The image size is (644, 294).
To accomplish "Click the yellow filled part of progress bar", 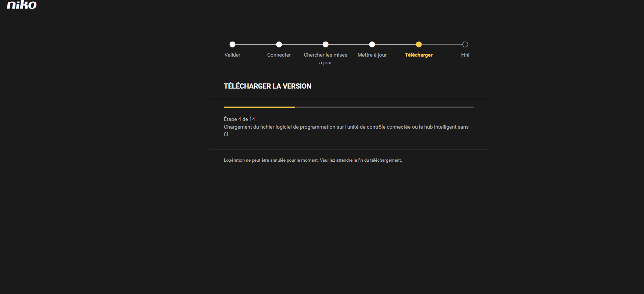I will click(x=259, y=107).
